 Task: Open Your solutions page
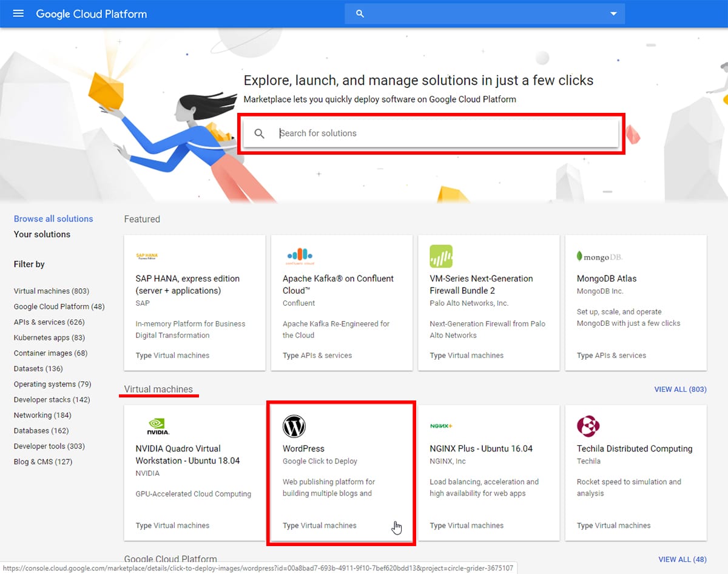(42, 234)
